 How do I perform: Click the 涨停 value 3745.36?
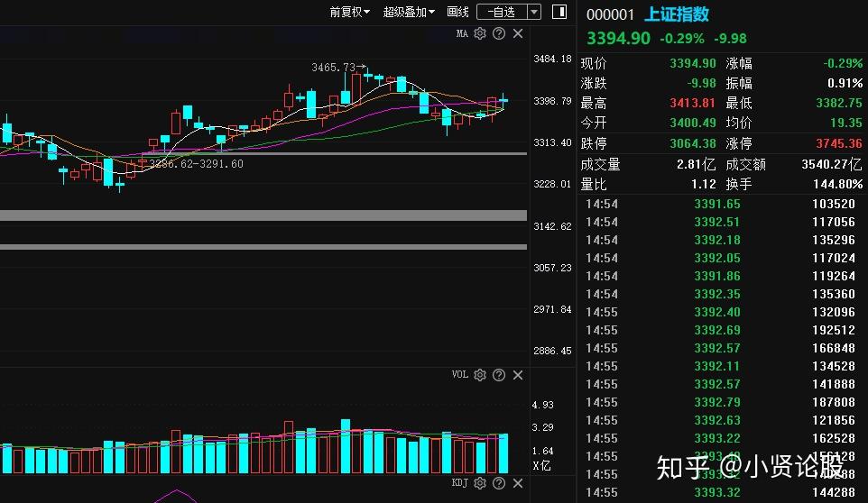[839, 143]
